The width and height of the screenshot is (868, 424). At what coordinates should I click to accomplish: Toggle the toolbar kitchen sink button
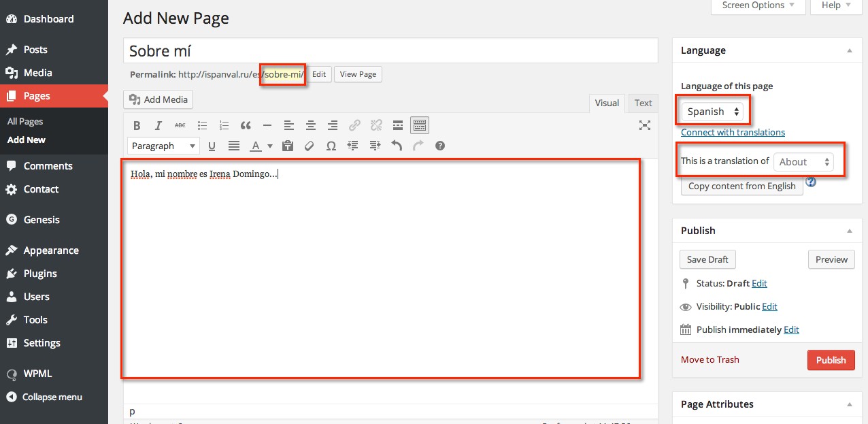pos(420,125)
